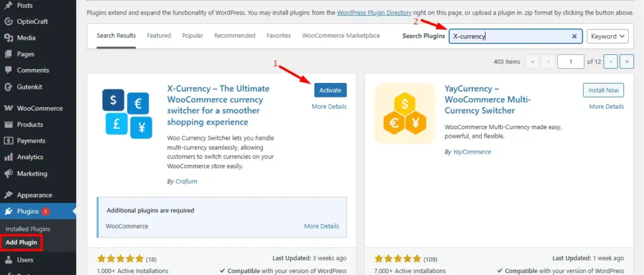Activate the X-Currency plugin
The height and width of the screenshot is (275, 644).
(330, 90)
